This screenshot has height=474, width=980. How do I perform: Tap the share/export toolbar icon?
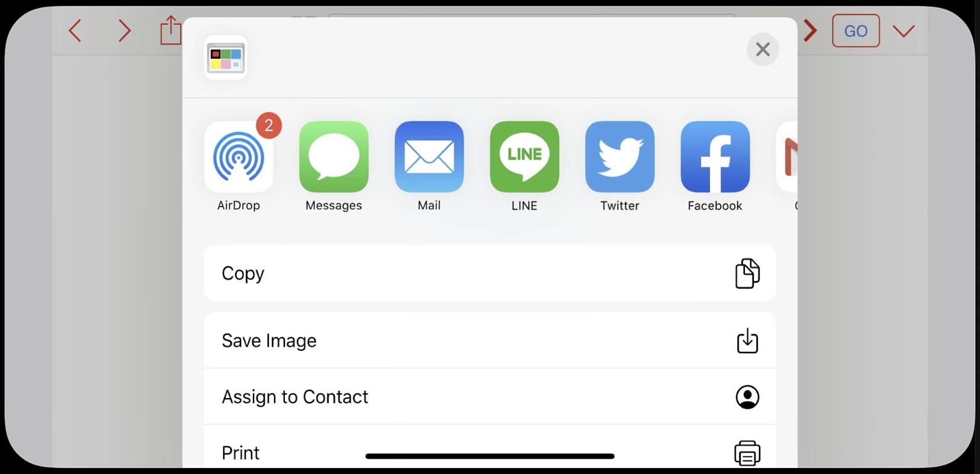171,30
